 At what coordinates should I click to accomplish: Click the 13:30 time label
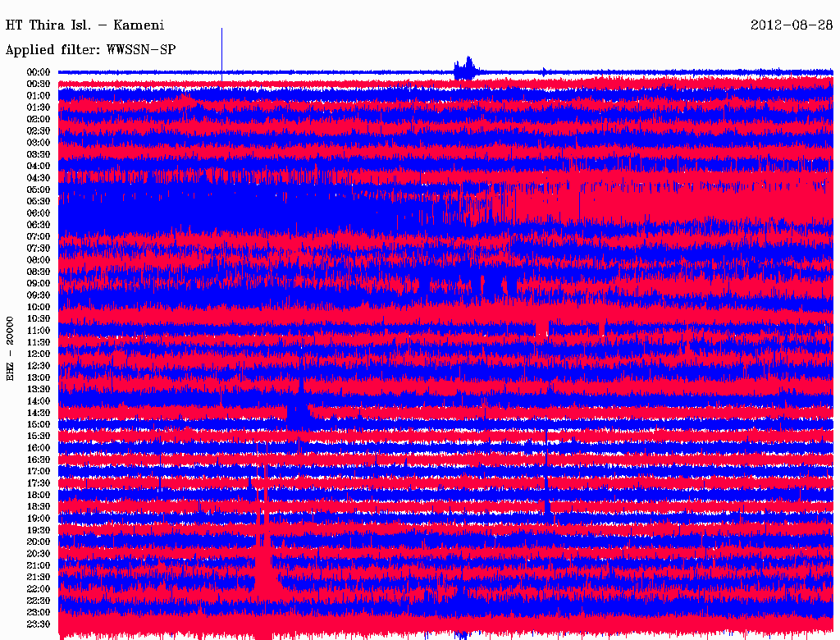coord(39,389)
